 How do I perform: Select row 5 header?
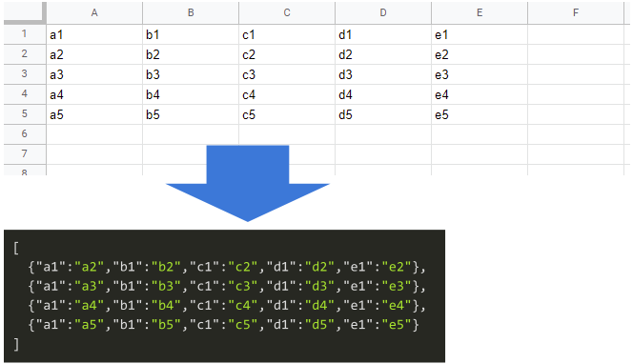25,113
